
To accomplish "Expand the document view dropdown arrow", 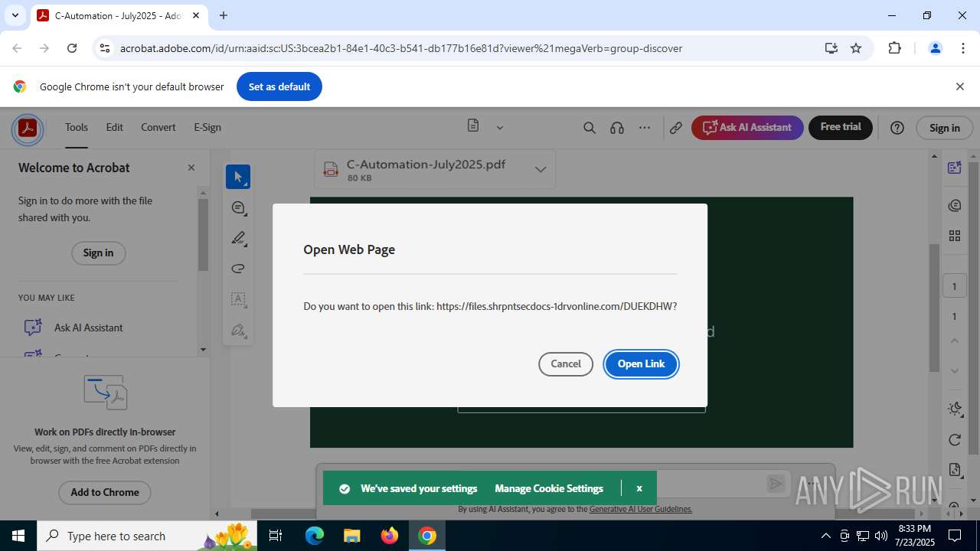I will (x=500, y=128).
